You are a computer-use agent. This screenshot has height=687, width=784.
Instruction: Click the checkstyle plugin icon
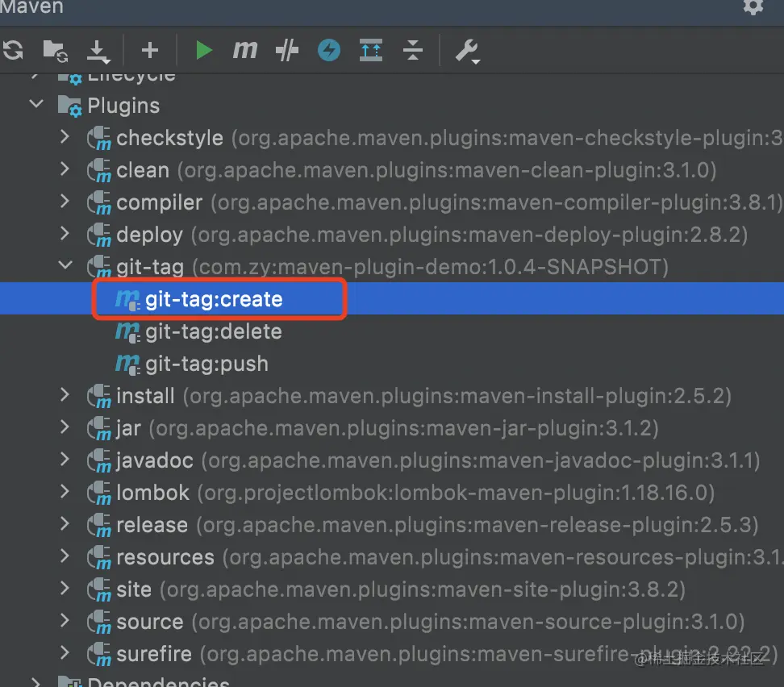point(99,138)
